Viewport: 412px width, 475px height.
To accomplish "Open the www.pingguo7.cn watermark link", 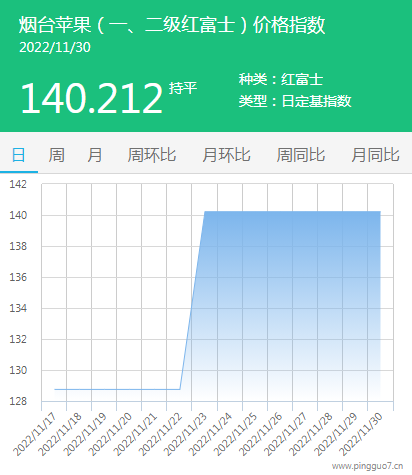I will click(x=367, y=466).
